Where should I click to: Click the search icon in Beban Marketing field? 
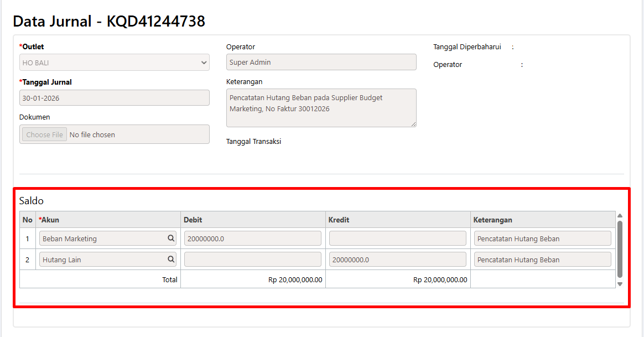171,239
